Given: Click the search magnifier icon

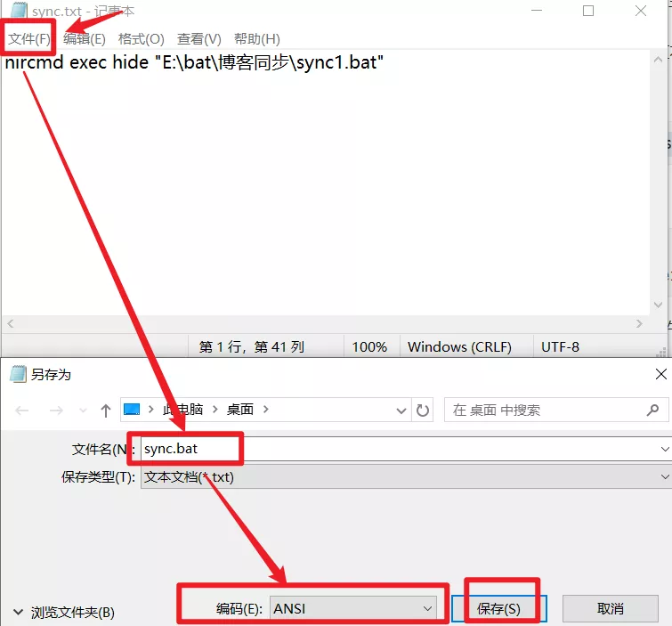Looking at the screenshot, I should point(652,411).
